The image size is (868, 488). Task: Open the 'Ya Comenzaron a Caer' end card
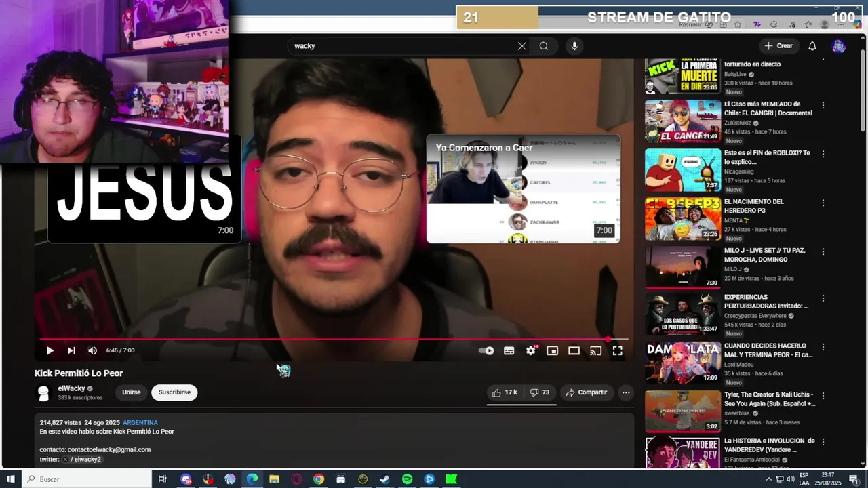[523, 188]
